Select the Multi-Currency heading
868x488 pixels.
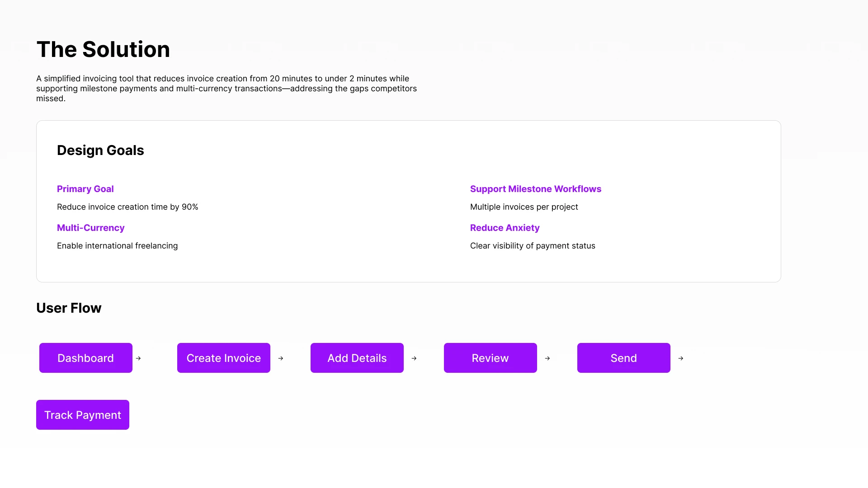(90, 228)
